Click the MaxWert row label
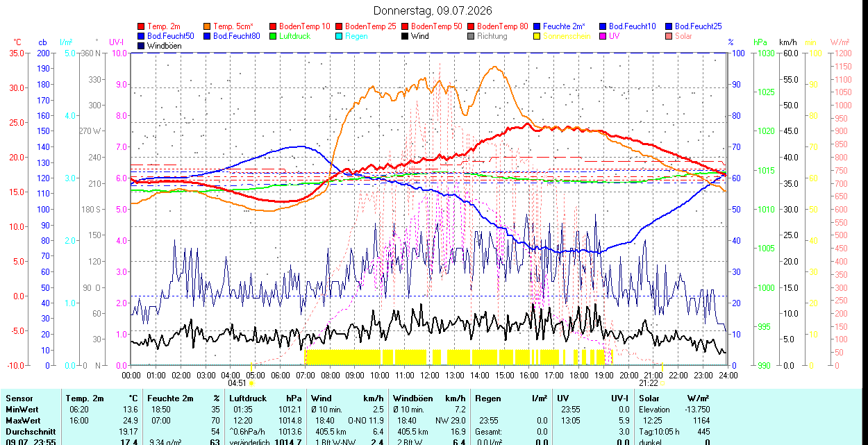 [22, 421]
